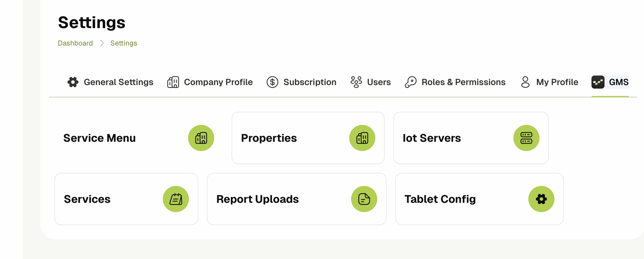Open the Tablet Config card

(463, 199)
